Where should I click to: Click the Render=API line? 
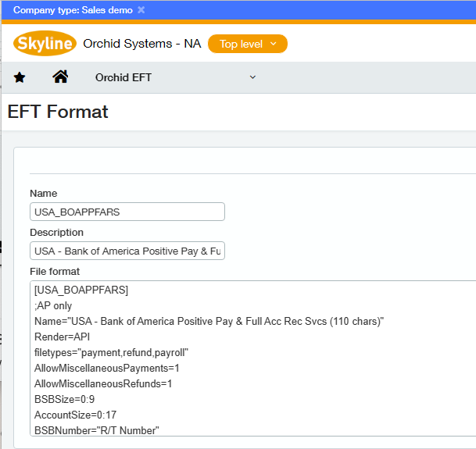tap(62, 337)
